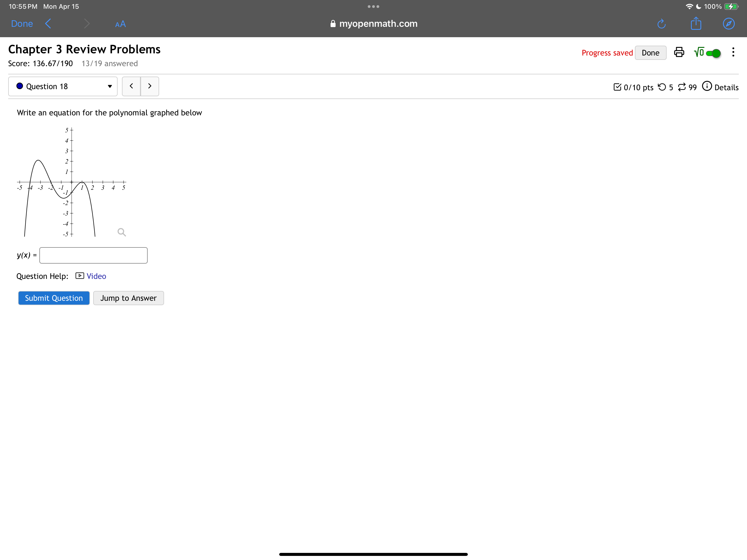Click inside the y(x) answer input field
Image resolution: width=747 pixels, height=560 pixels.
(93, 255)
